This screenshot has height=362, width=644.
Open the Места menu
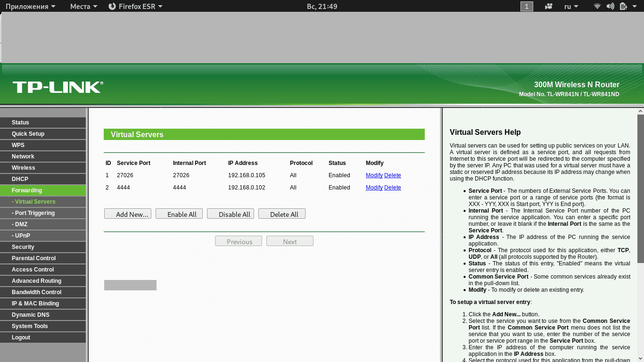pyautogui.click(x=83, y=6)
